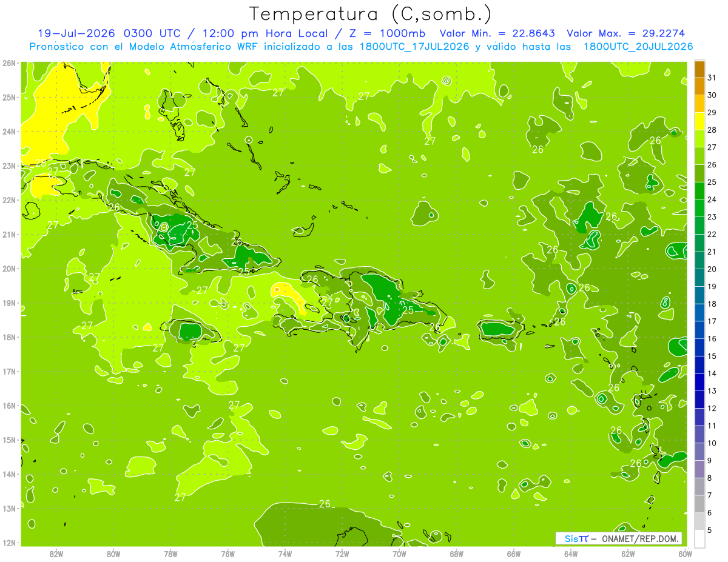Click the 12N latitude axis label
This screenshot has height=562, width=728.
(9, 543)
